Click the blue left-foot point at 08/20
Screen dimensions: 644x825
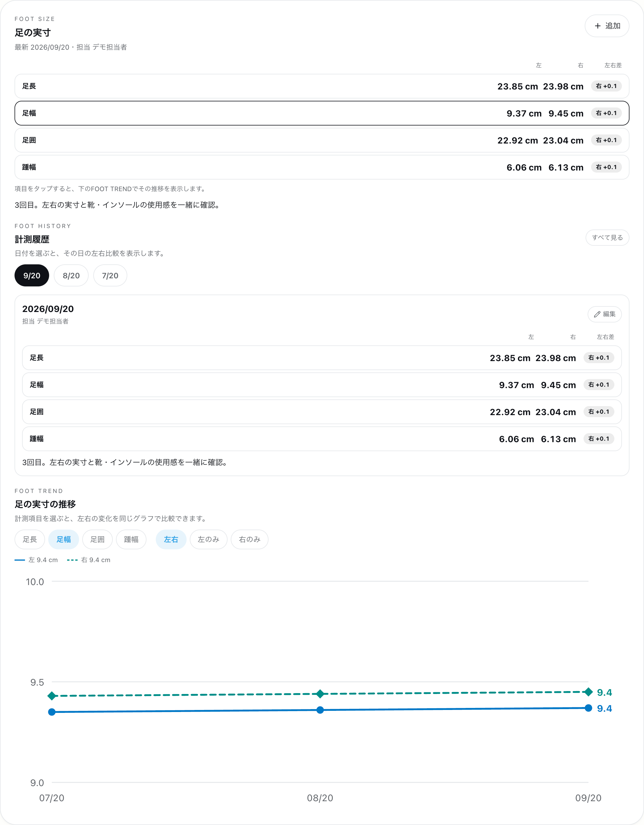[x=320, y=710]
